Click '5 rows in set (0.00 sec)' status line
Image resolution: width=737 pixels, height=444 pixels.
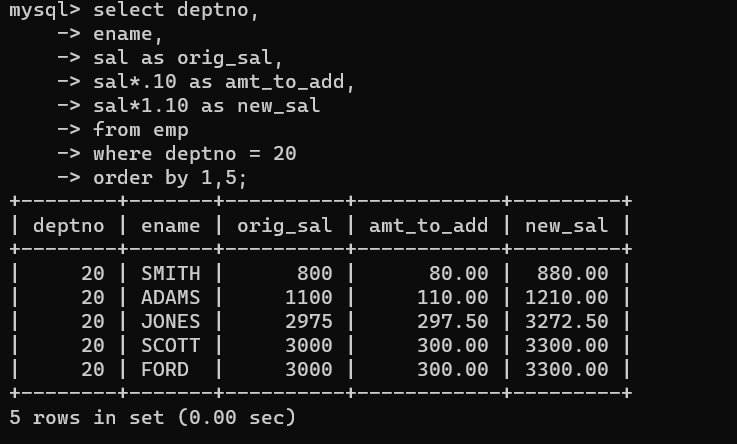coord(152,418)
